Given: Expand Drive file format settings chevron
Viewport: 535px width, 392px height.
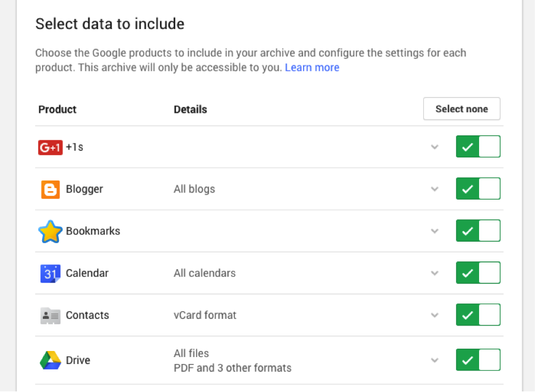Looking at the screenshot, I should point(435,361).
